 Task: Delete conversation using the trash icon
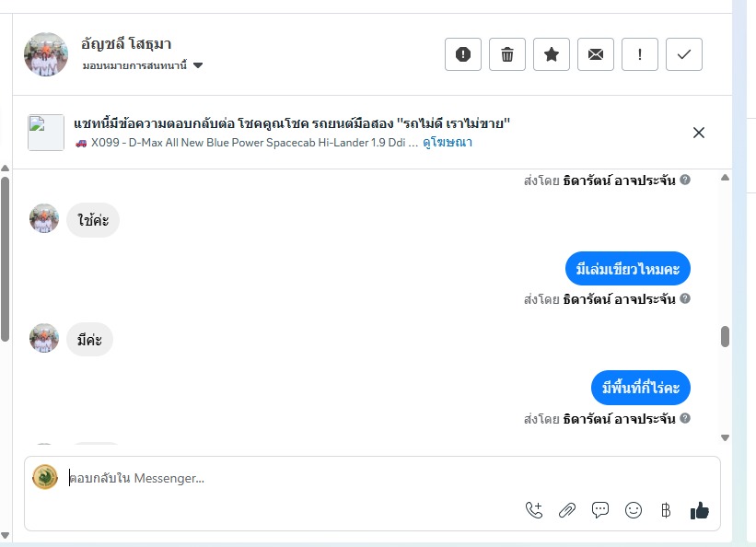(506, 54)
